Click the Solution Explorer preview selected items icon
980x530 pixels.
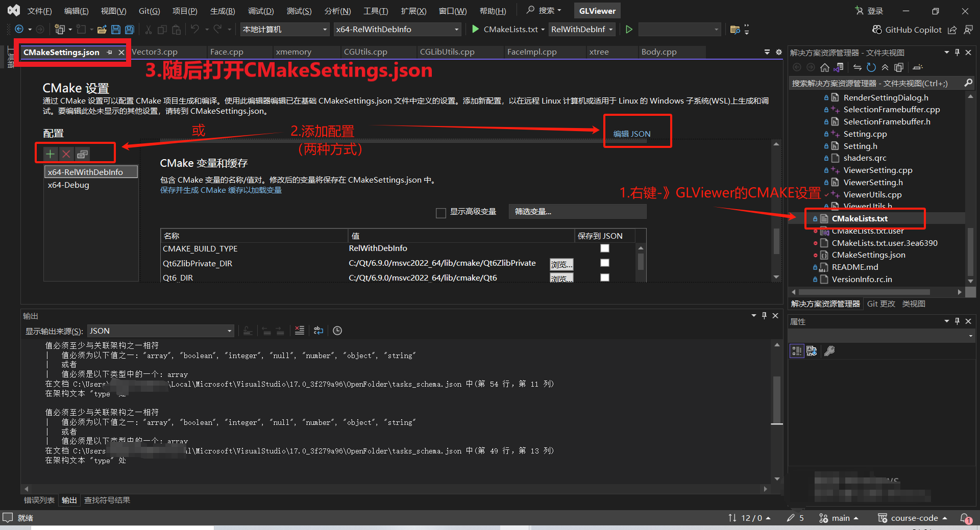918,67
